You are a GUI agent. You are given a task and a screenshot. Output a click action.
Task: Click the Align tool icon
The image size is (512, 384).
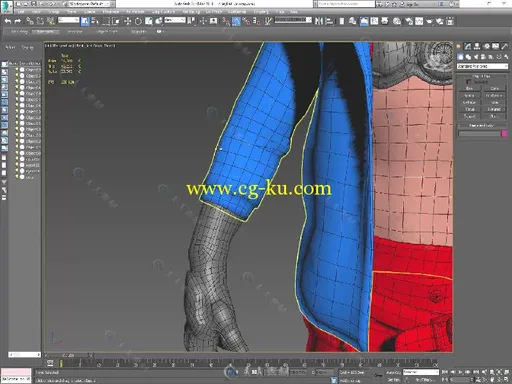click(329, 21)
